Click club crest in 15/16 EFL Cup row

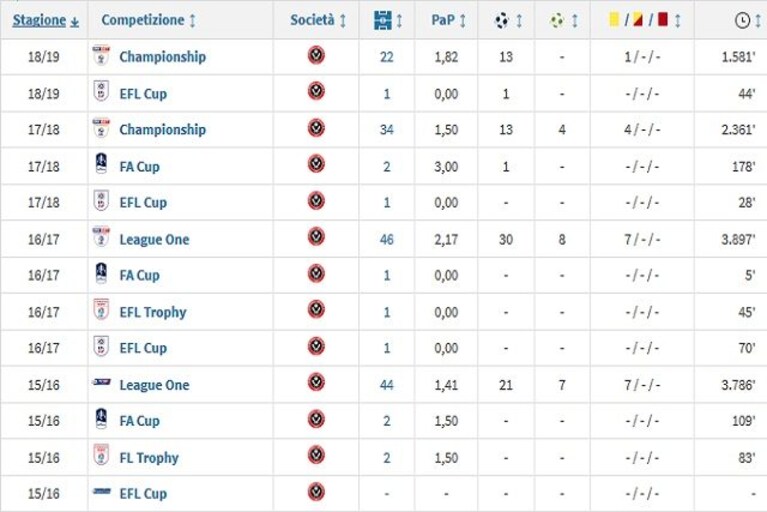316,492
